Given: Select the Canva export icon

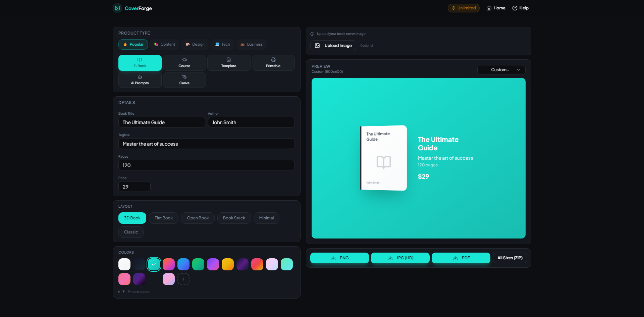Looking at the screenshot, I should [x=184, y=77].
